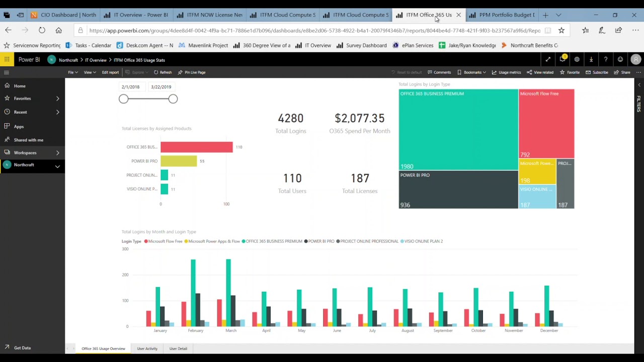The image size is (644, 362).
Task: Open the Bookmarks dropdown
Action: [x=471, y=72]
